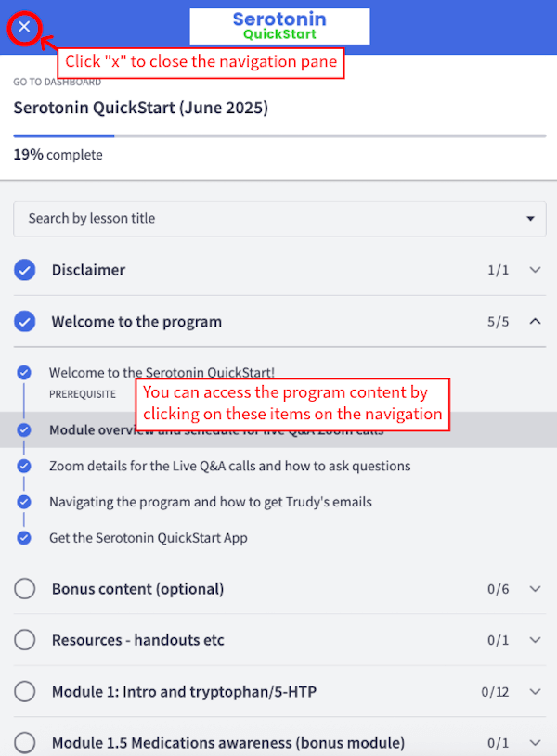Select Module overview and schedule lesson
Viewport: 557px width, 756px height.
coord(278,430)
